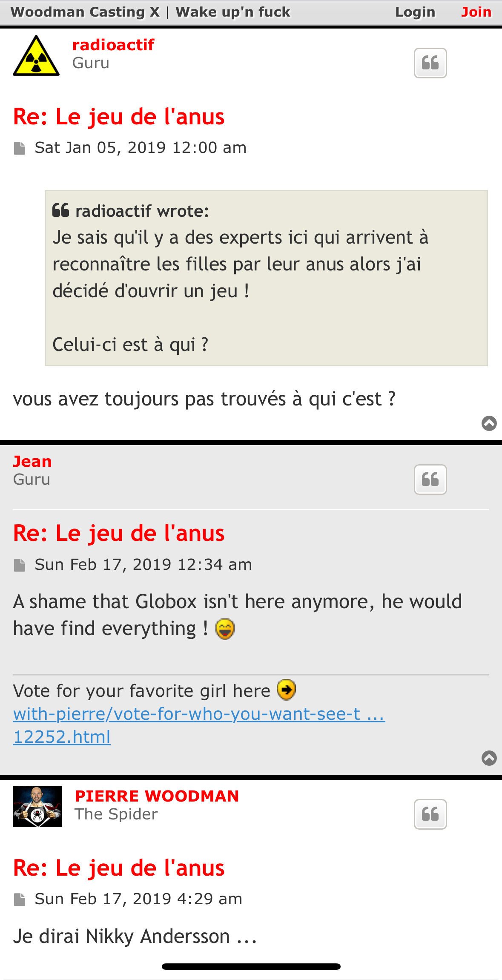
Task: Select Join in the top bar
Action: pos(476,12)
